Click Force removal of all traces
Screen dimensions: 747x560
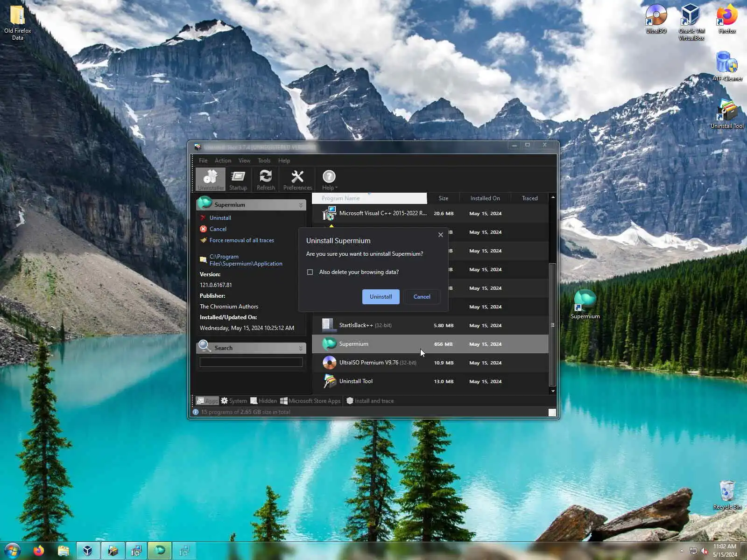tap(242, 240)
